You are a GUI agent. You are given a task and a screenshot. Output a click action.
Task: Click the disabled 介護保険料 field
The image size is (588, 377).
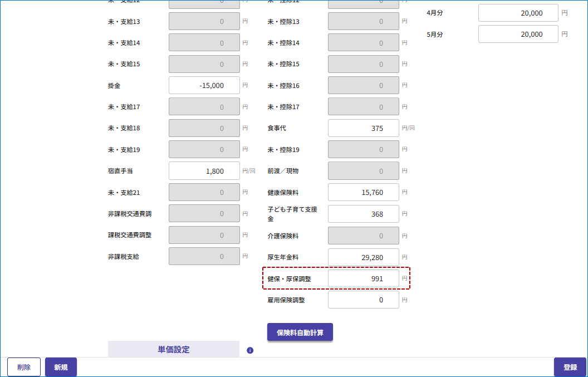pyautogui.click(x=363, y=236)
